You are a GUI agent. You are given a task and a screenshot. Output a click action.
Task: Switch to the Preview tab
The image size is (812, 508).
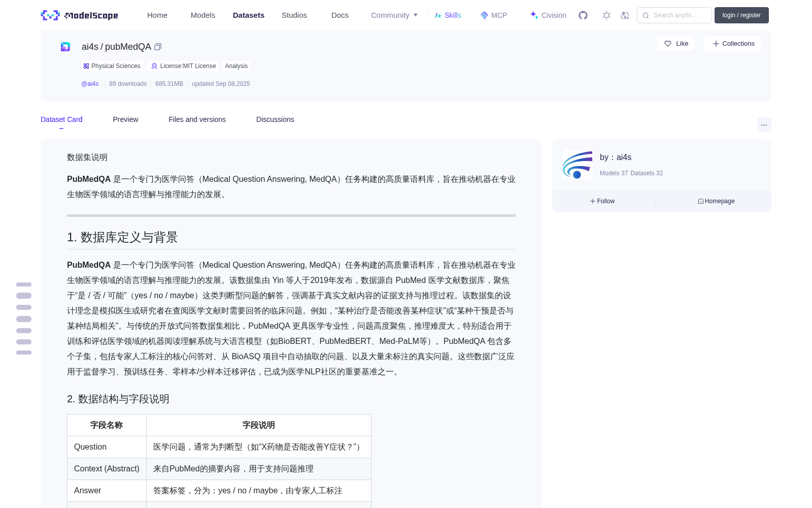[x=125, y=119]
